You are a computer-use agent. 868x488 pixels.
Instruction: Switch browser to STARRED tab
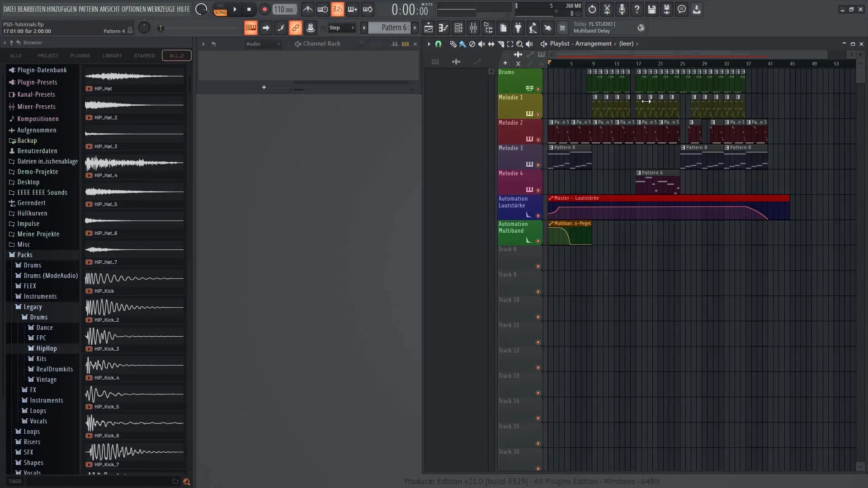144,56
